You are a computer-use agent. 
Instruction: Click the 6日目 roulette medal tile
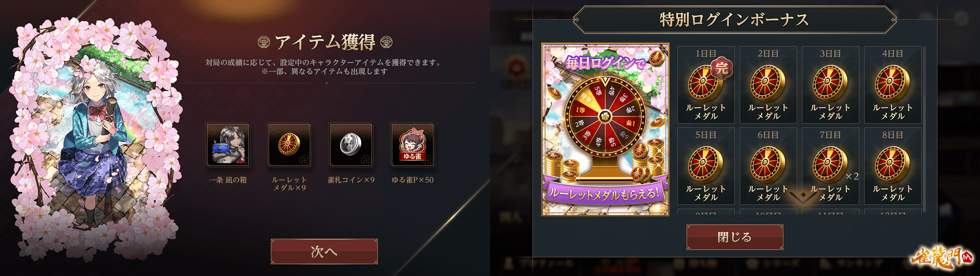click(768, 166)
